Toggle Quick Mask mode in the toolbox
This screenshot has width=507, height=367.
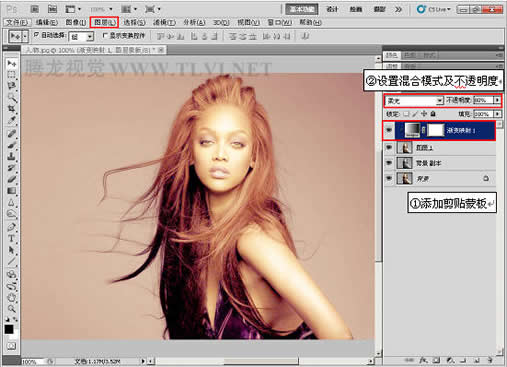click(12, 346)
